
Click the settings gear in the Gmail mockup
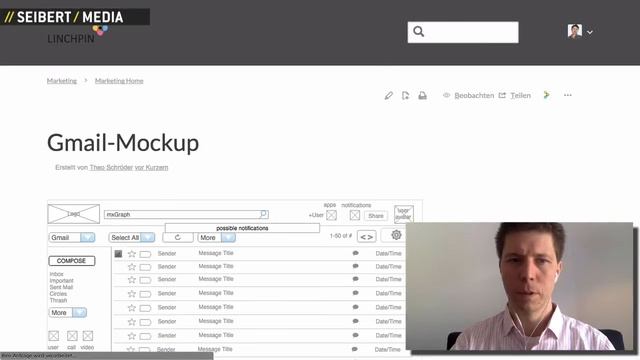point(396,235)
